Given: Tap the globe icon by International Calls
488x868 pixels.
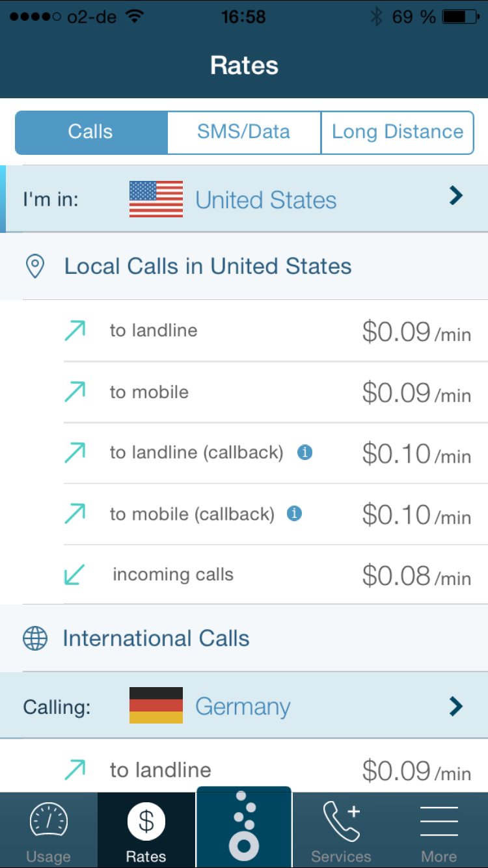Looking at the screenshot, I should (35, 638).
